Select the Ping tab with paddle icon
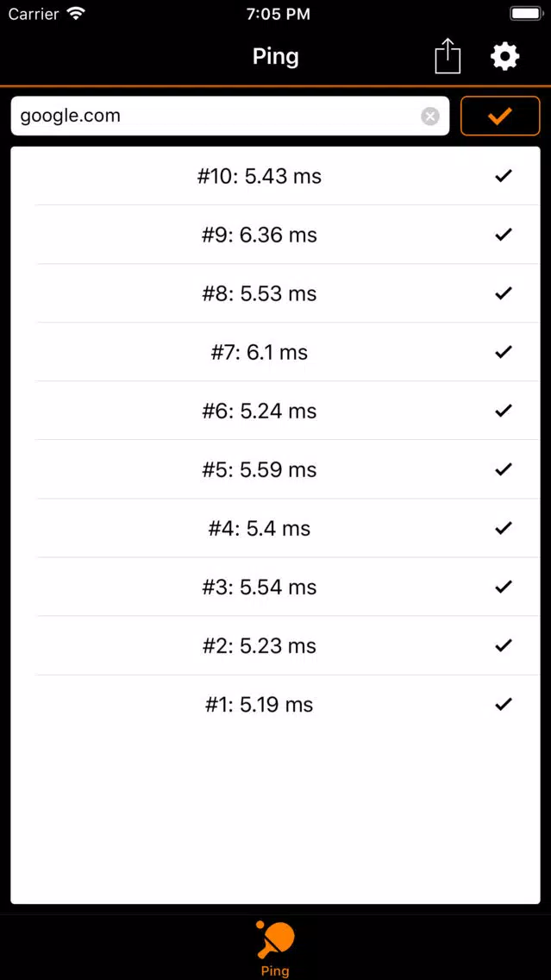Image resolution: width=551 pixels, height=980 pixels. coord(276,948)
